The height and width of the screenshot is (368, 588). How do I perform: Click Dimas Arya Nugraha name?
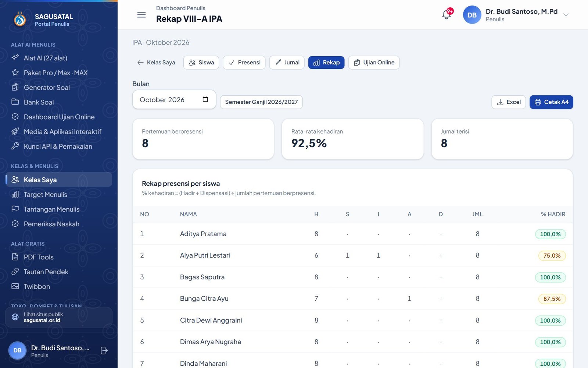[211, 342]
